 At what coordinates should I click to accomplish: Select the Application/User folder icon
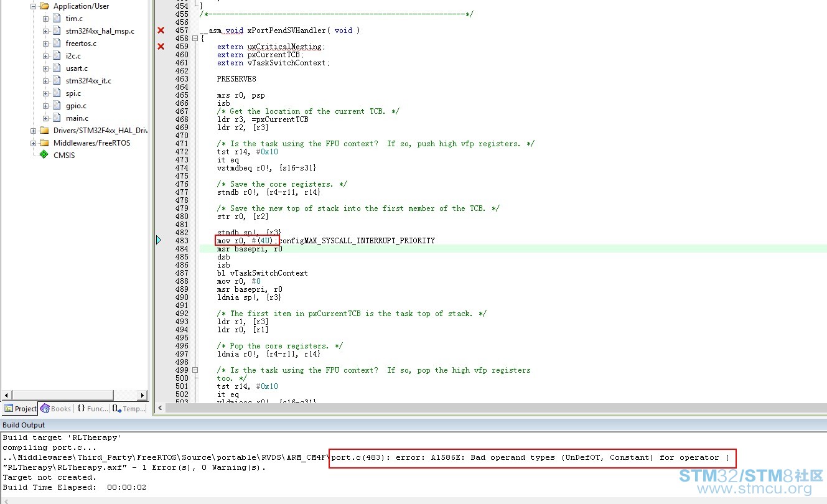(x=44, y=6)
